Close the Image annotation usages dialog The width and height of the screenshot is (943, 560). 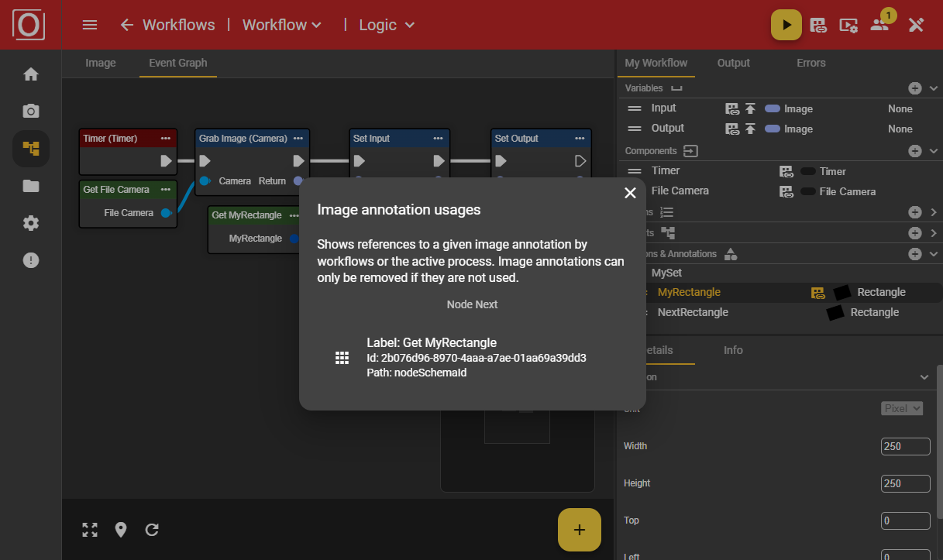(630, 193)
